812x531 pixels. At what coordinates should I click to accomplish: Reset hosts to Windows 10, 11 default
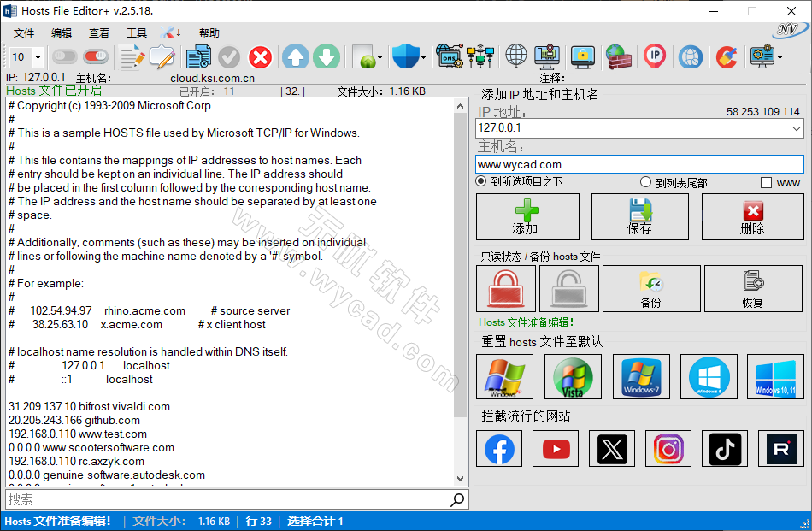tap(776, 376)
